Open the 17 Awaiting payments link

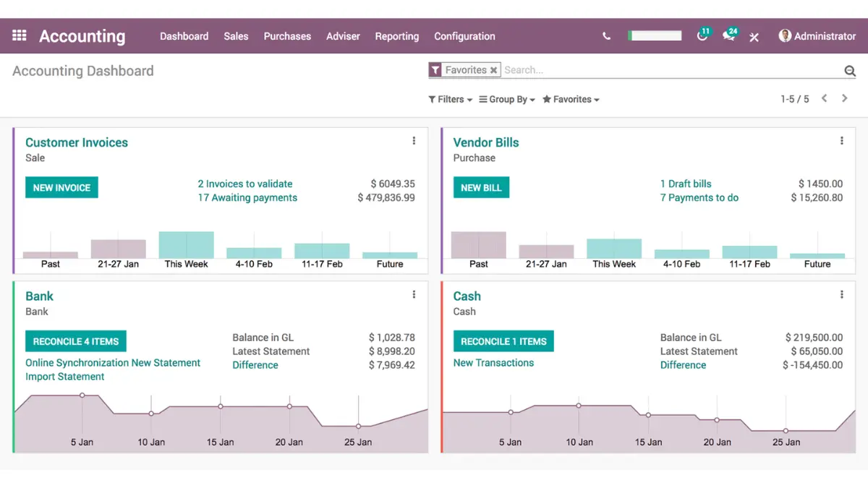click(x=247, y=197)
